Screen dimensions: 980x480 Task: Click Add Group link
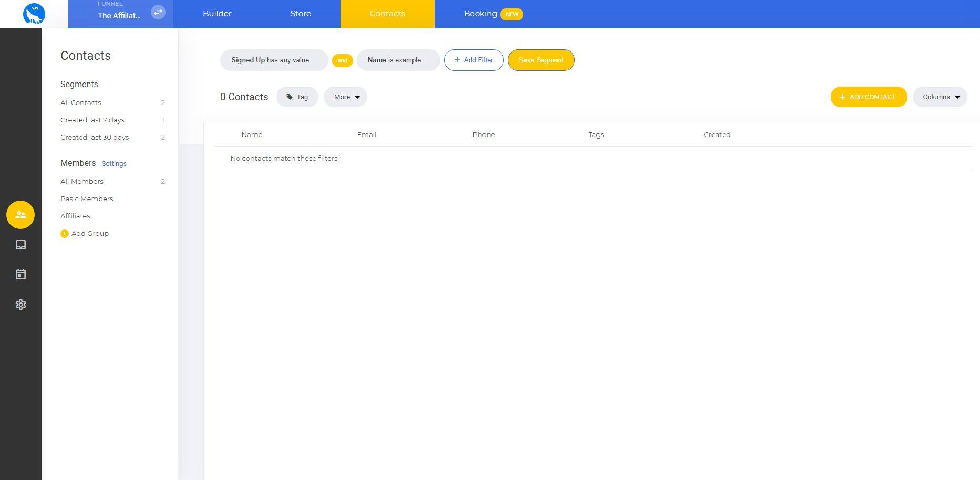pos(90,234)
